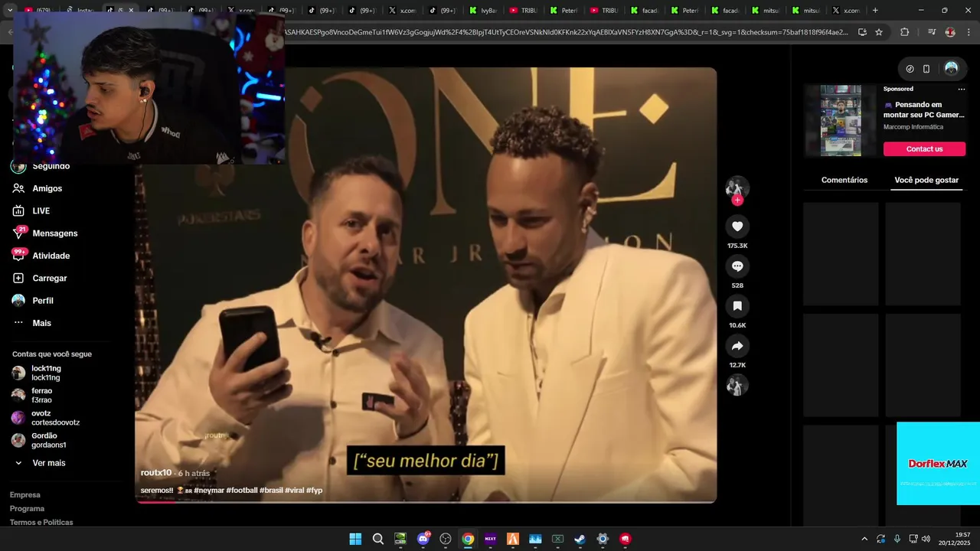The height and width of the screenshot is (551, 980).
Task: Click the #viral hashtag
Action: (x=295, y=491)
